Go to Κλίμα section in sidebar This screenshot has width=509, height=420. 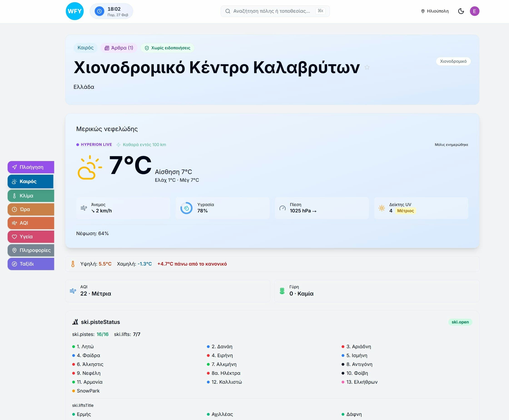[31, 196]
